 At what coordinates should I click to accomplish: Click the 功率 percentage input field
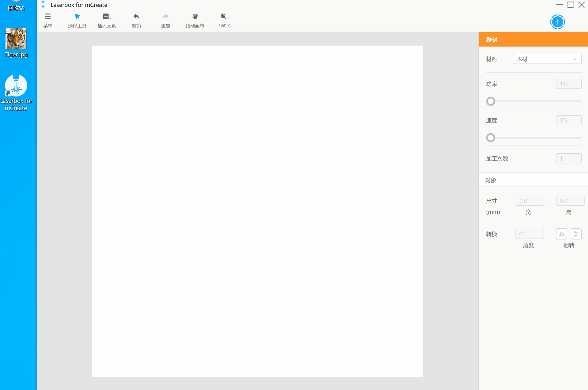click(x=568, y=84)
